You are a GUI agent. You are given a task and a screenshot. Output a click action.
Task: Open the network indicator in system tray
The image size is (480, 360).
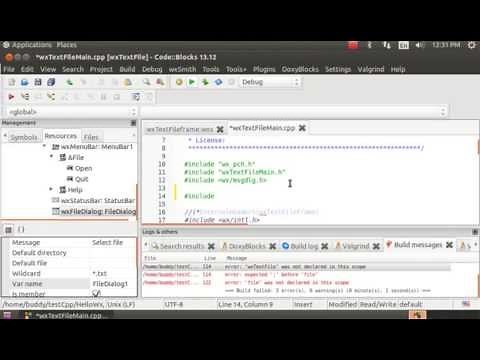(x=387, y=45)
